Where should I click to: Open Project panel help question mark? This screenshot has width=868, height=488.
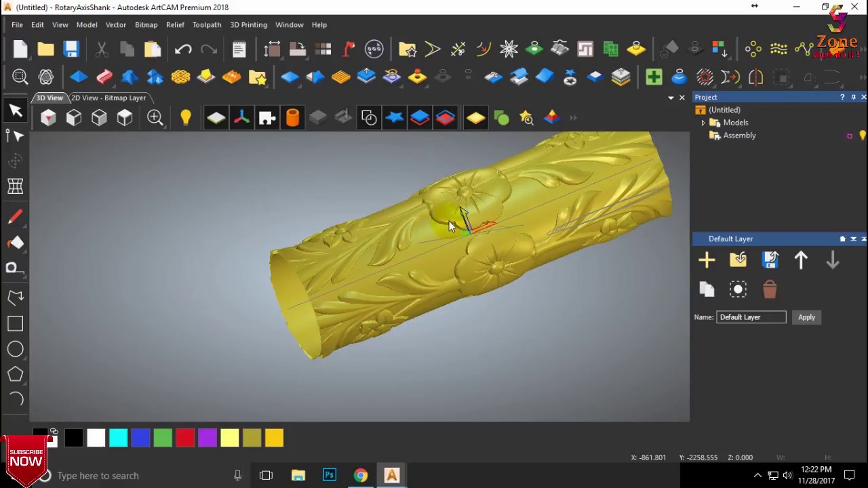842,97
